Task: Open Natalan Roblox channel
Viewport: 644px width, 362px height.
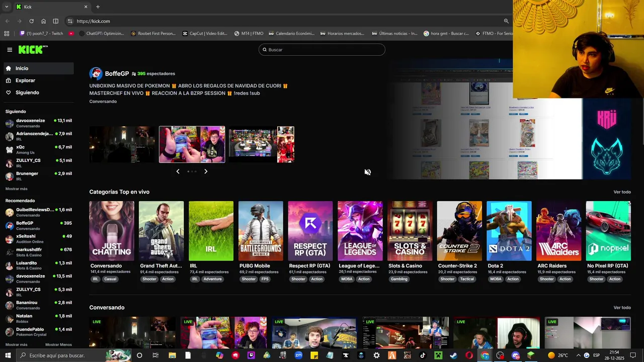Action: click(38, 318)
